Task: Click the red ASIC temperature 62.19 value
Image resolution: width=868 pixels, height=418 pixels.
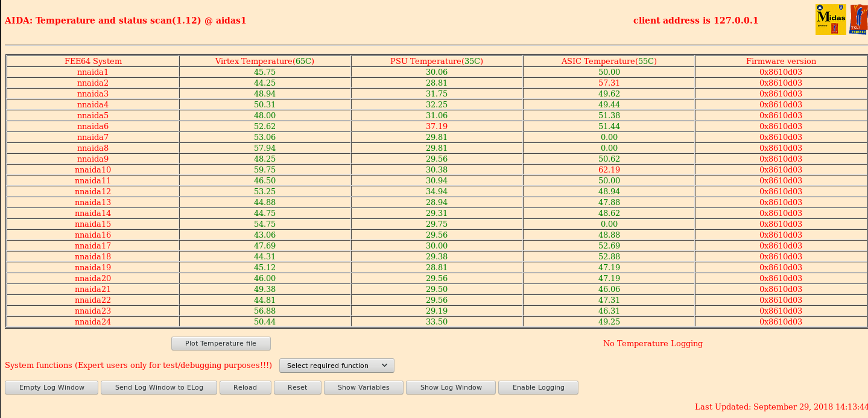Action: (x=609, y=169)
